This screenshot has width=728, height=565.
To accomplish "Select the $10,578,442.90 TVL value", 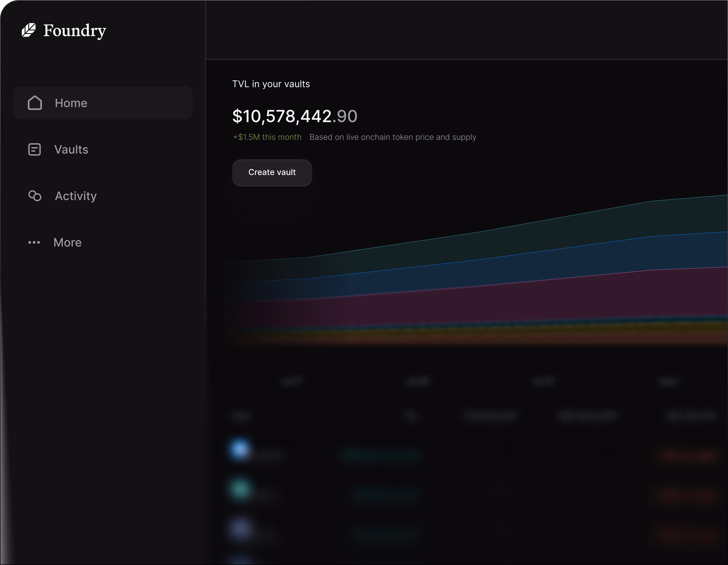I will pos(295,116).
